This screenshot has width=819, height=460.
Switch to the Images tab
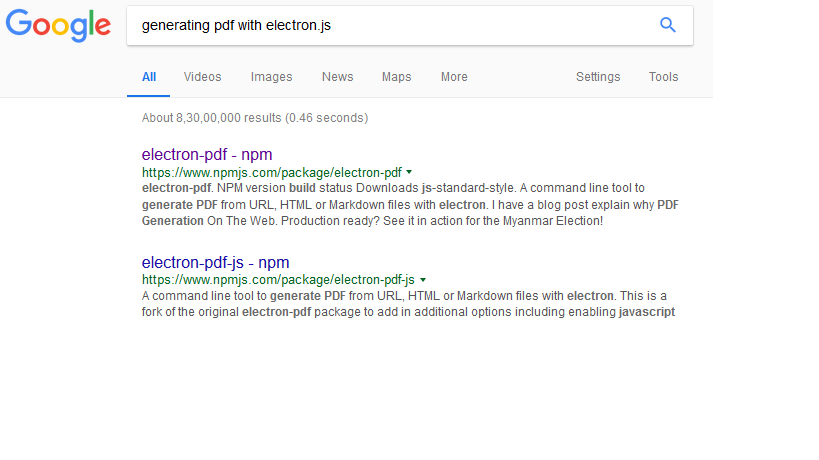(x=271, y=77)
